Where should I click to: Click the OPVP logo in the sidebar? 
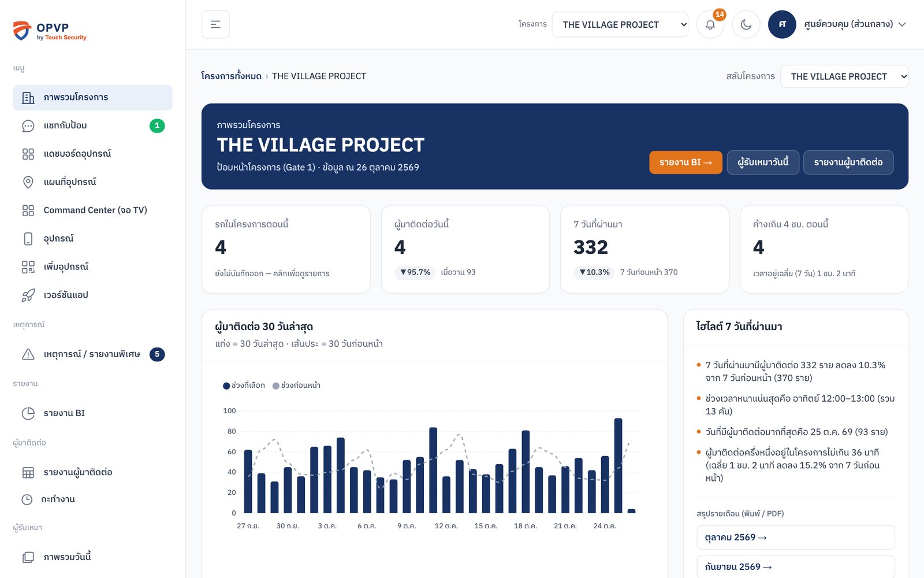50,31
